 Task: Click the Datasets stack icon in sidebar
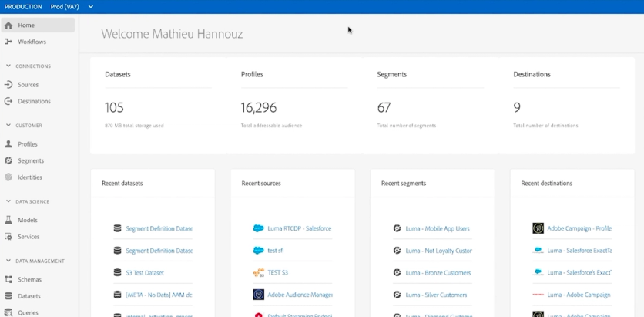[x=8, y=296]
